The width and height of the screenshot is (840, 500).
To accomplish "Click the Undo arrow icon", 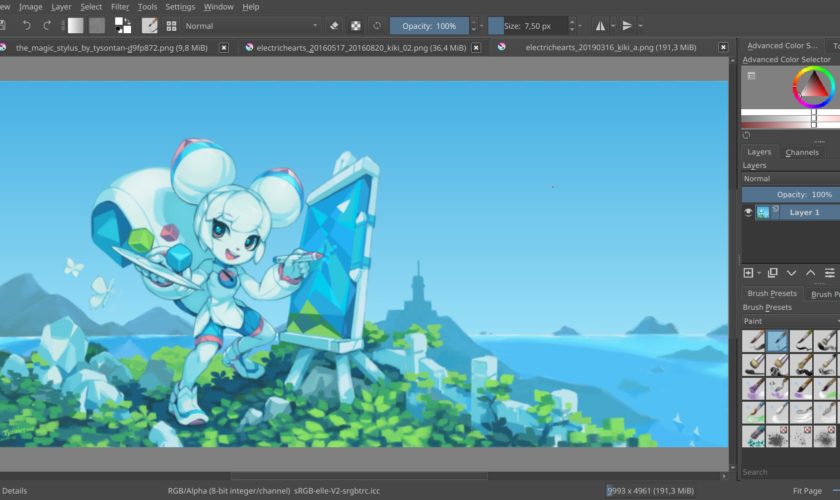I will click(27, 26).
